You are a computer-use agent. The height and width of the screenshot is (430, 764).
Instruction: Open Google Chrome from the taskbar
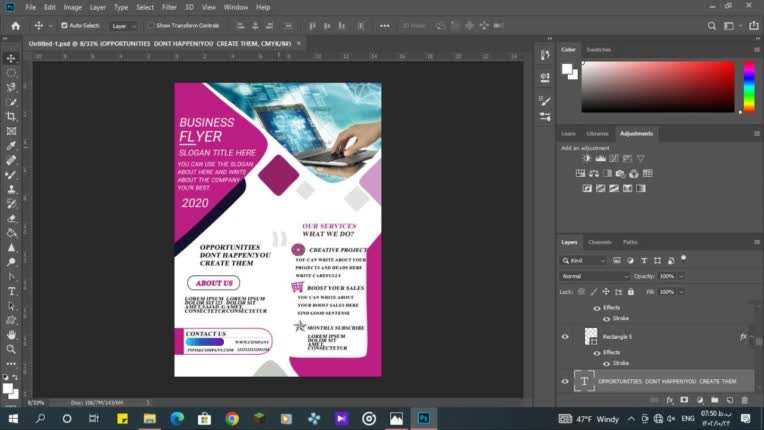(x=232, y=418)
